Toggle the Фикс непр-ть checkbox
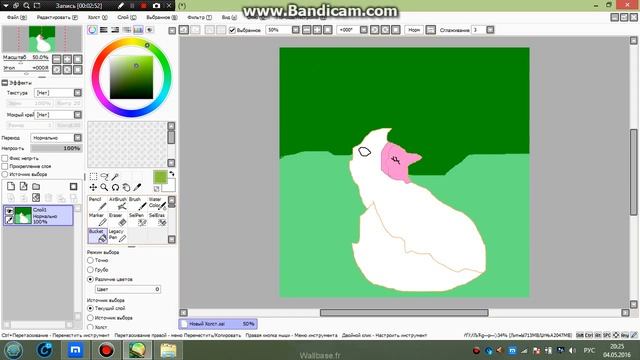Screen dimensions: 640x360 point(5,158)
